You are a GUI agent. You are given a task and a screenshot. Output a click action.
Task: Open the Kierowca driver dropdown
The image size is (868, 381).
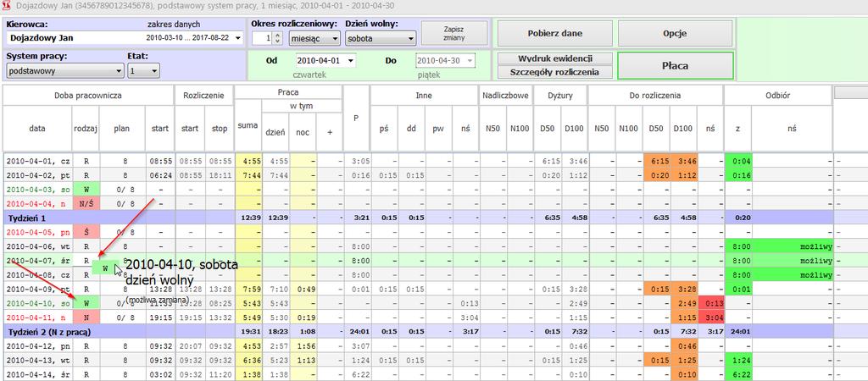(x=237, y=38)
